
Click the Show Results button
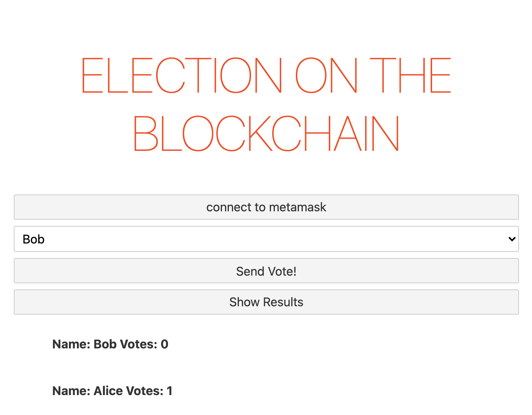pos(266,302)
